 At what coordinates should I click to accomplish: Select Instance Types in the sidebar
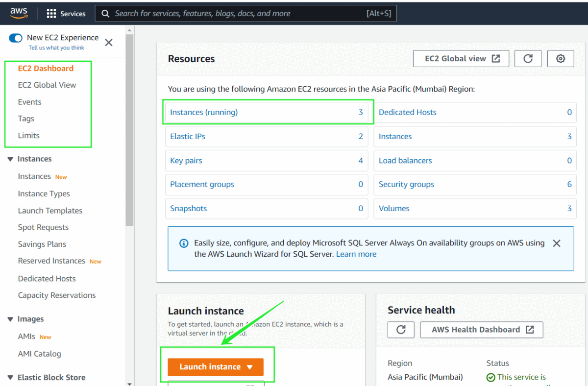click(x=44, y=193)
